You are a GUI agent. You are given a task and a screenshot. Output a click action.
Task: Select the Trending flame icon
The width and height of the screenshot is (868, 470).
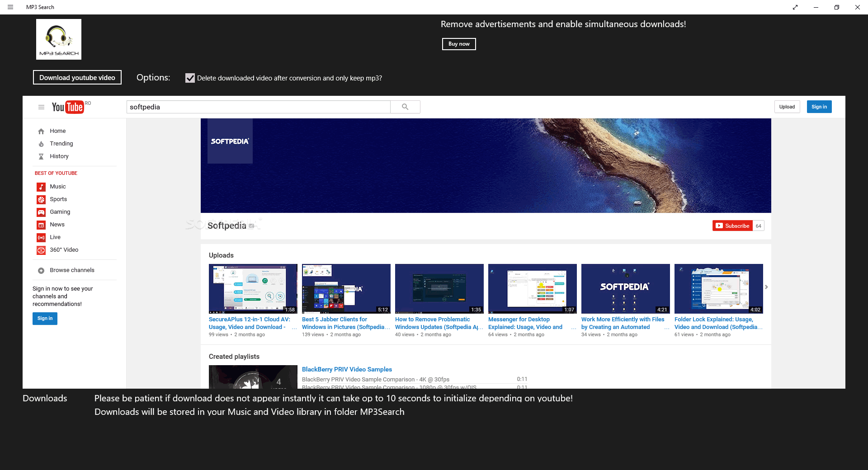41,144
